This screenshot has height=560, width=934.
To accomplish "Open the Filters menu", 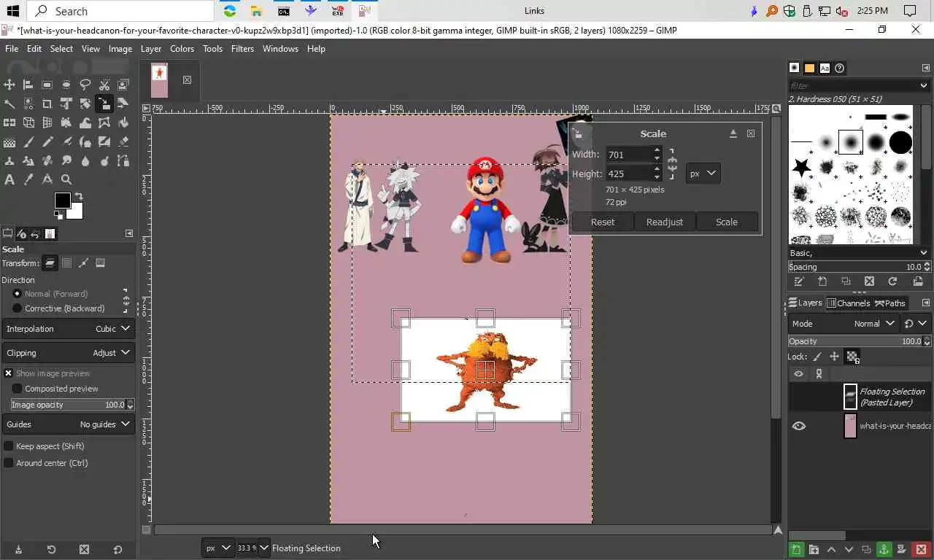I will pyautogui.click(x=242, y=48).
